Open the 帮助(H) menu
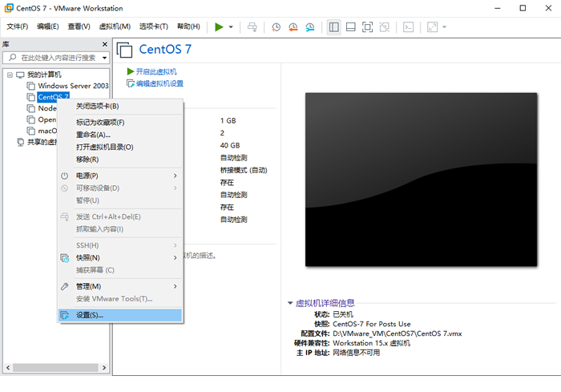Viewport: 561px width, 392px height. click(x=188, y=26)
